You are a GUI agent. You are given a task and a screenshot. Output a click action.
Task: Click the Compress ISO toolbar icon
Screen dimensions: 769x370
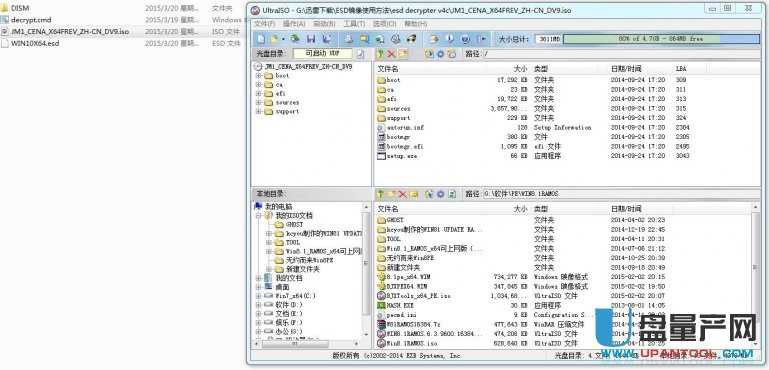[x=364, y=39]
